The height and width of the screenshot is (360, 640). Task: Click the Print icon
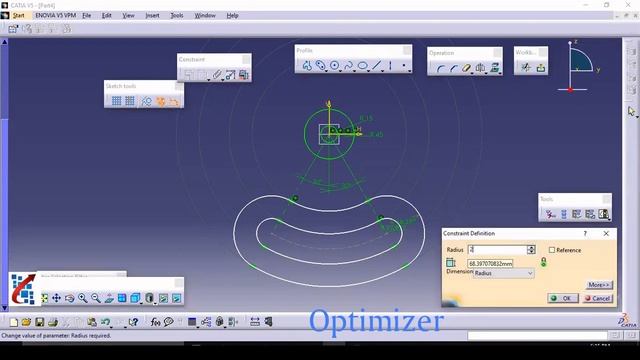click(53, 322)
